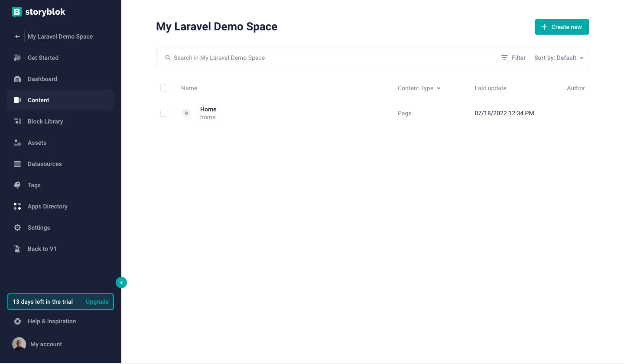Select Content in the sidebar
The height and width of the screenshot is (364, 624).
[x=61, y=100]
